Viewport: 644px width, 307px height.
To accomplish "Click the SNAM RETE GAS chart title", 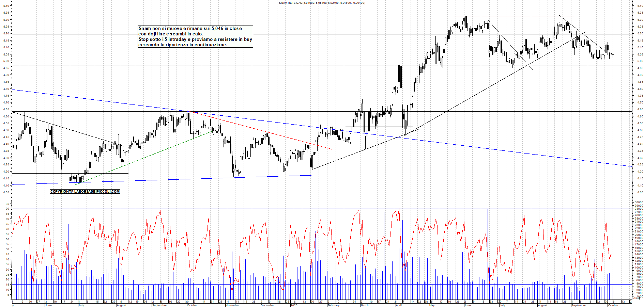I will pyautogui.click(x=322, y=3).
